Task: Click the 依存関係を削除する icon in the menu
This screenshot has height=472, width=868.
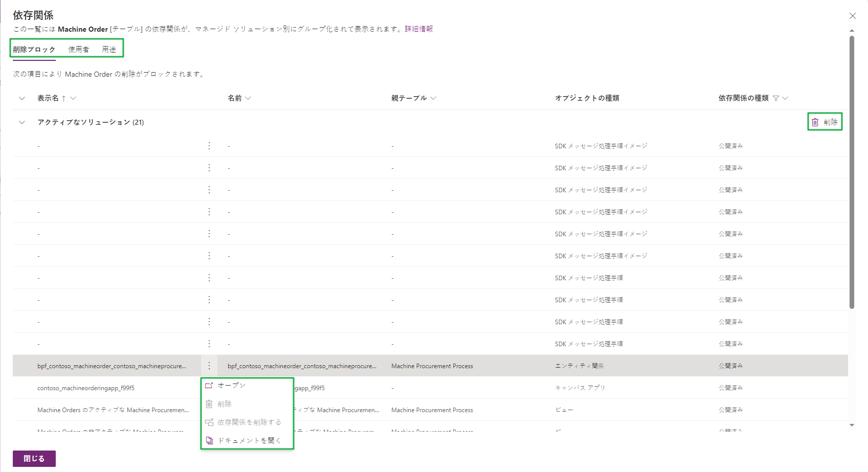Action: (209, 422)
